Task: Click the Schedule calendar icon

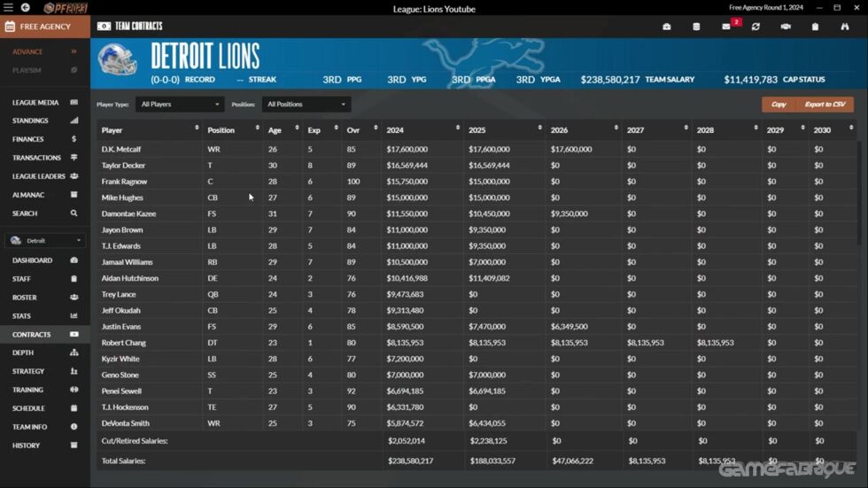Action: [x=74, y=408]
